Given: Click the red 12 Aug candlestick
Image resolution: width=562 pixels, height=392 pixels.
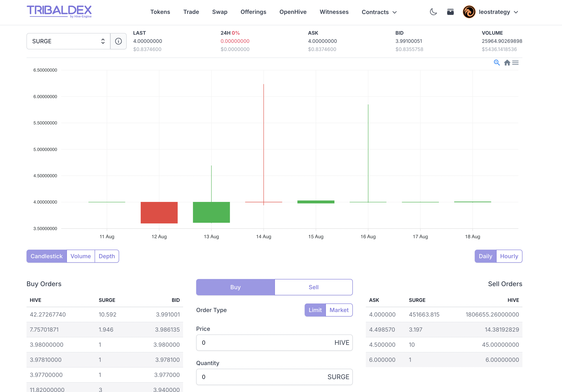Looking at the screenshot, I should [x=159, y=213].
